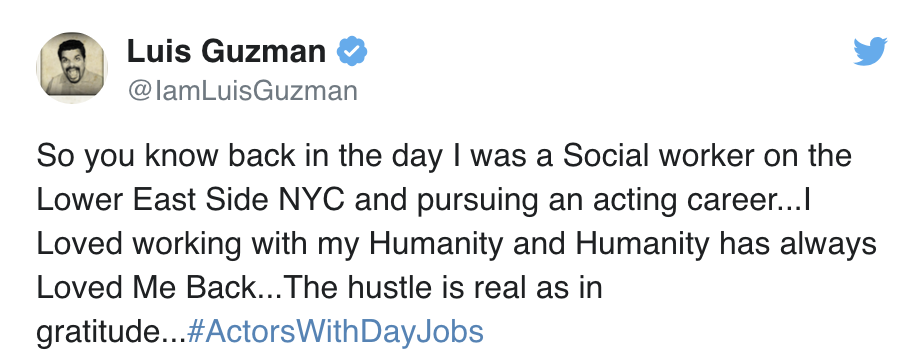Image resolution: width=924 pixels, height=362 pixels.
Task: Click the "Lower East Side" text
Action: pos(152,200)
